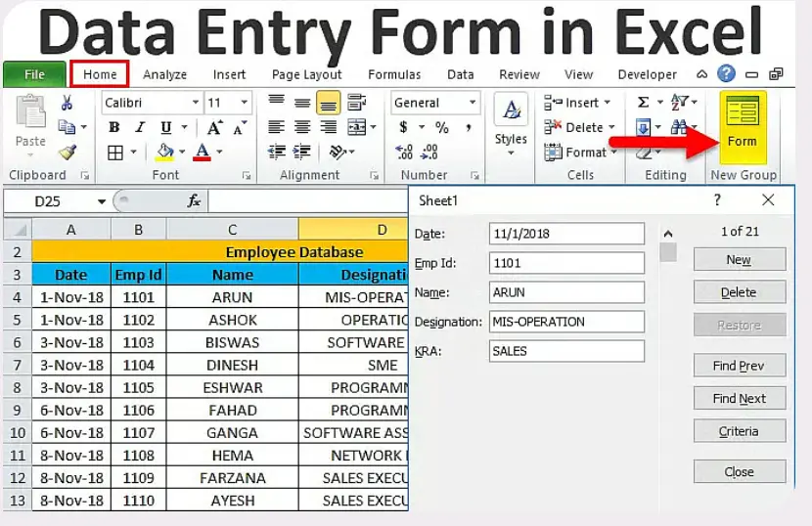Click the Sort & Filter icon
The width and height of the screenshot is (812, 526).
tap(679, 102)
